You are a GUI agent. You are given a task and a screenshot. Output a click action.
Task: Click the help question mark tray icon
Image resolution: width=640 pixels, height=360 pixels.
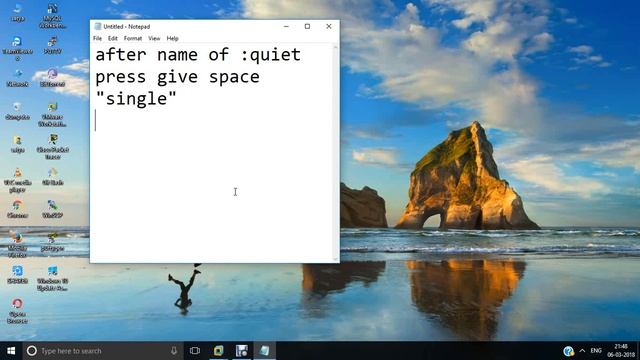coord(569,351)
